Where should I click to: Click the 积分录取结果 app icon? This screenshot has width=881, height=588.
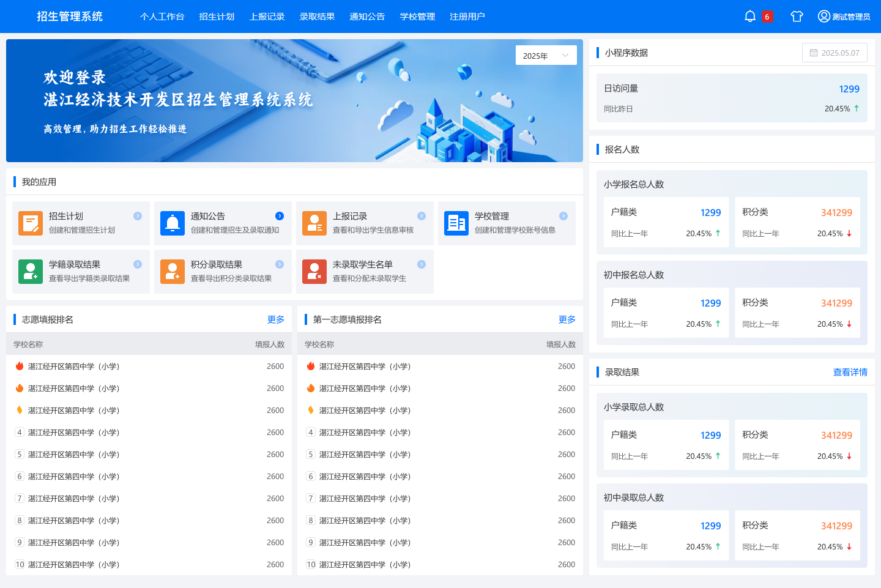(x=172, y=272)
